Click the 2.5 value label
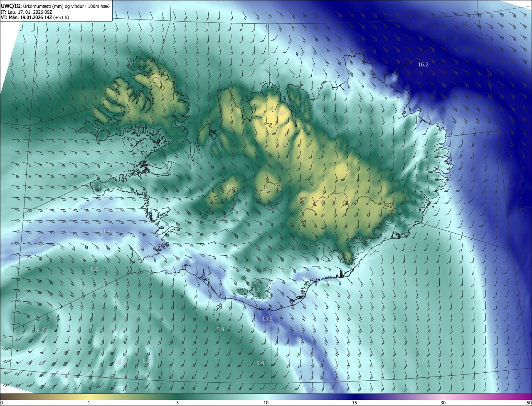 pyautogui.click(x=230, y=188)
